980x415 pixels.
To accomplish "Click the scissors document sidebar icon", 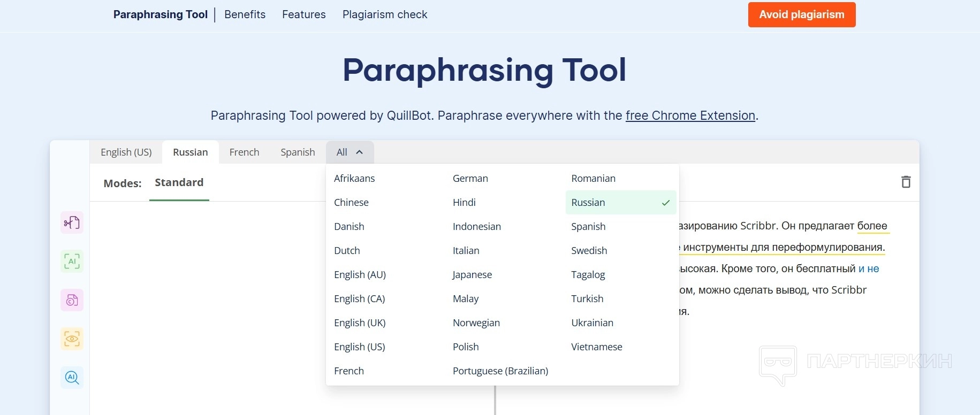I will pyautogui.click(x=72, y=222).
